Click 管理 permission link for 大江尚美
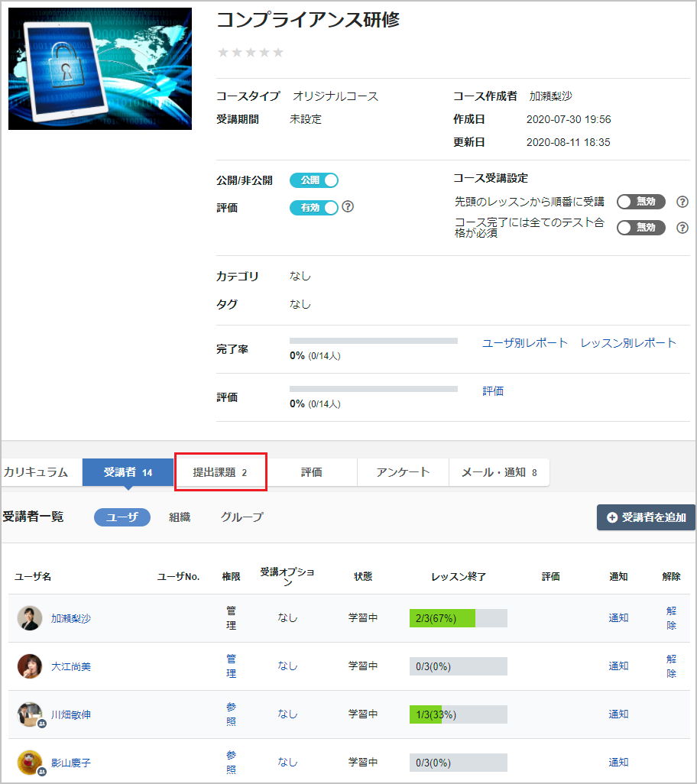Image resolution: width=697 pixels, height=784 pixels. tap(231, 666)
